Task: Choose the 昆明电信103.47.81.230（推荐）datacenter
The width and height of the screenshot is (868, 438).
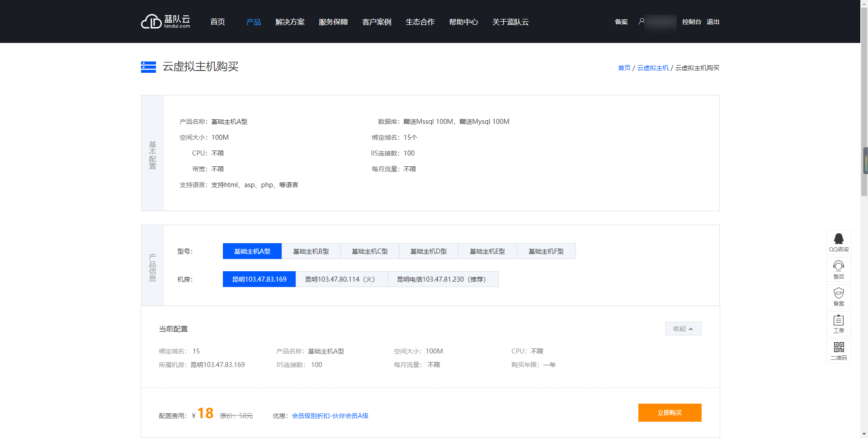Action: coord(442,279)
